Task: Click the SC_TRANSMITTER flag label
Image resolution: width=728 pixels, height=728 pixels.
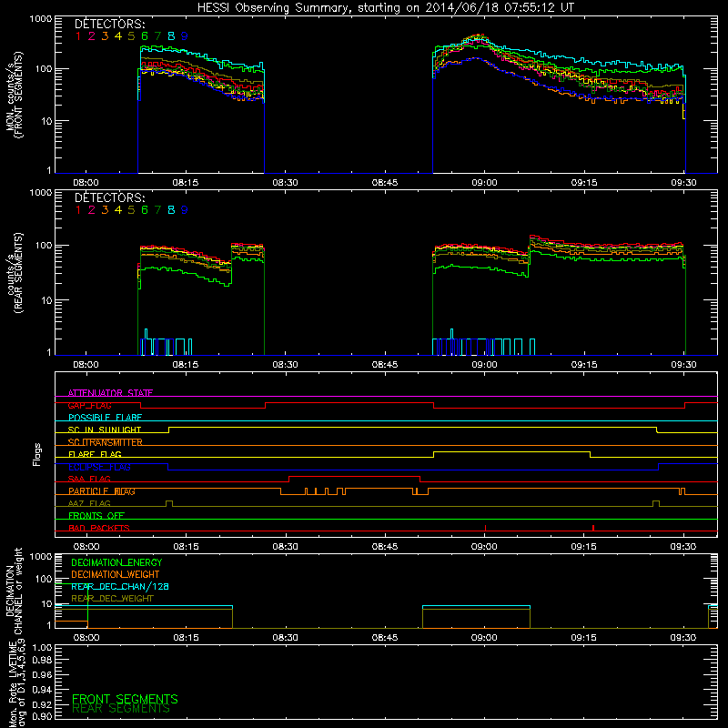Action: pyautogui.click(x=106, y=442)
